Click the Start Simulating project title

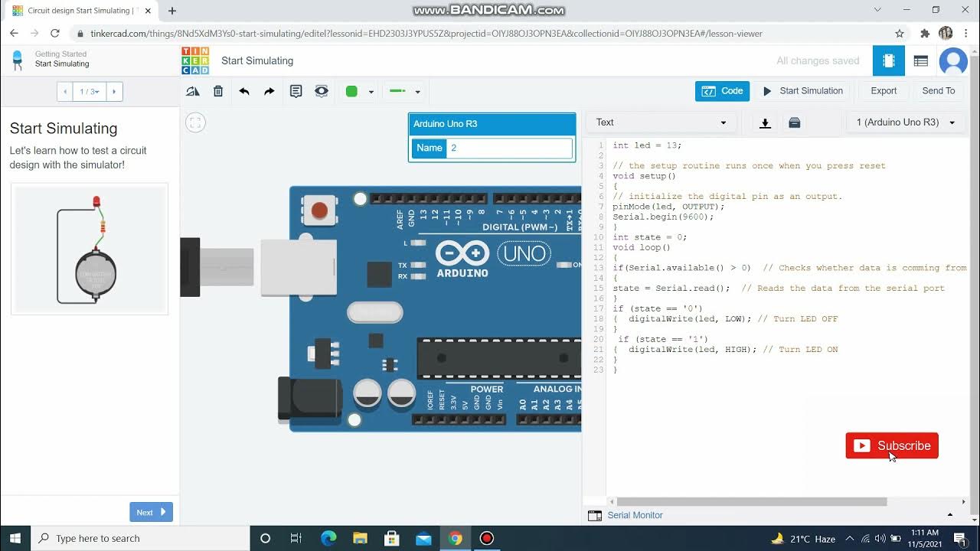point(257,60)
